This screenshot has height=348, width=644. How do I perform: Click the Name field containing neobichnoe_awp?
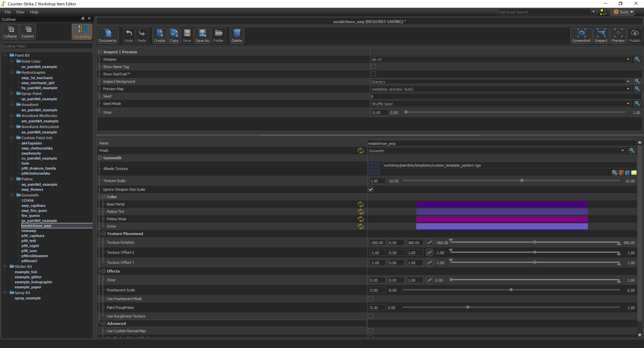pos(502,143)
